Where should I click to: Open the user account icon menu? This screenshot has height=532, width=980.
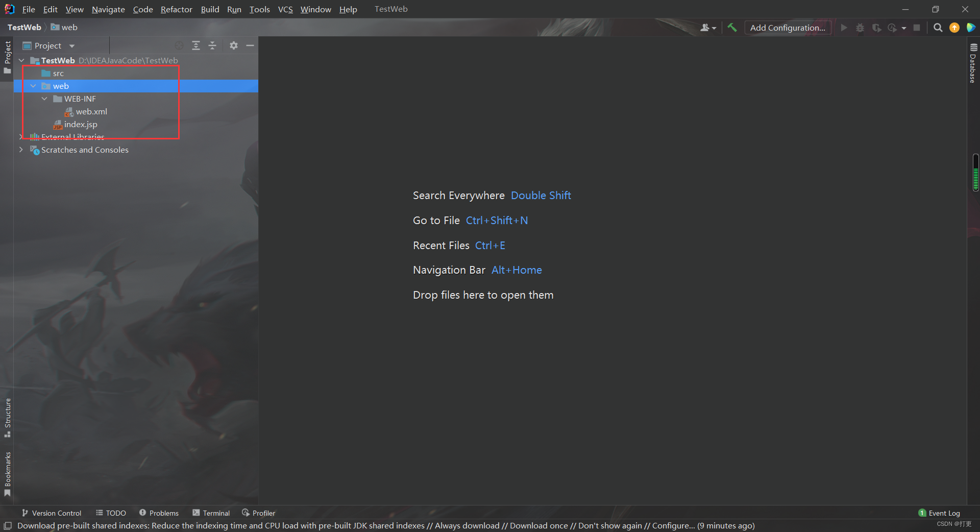point(708,28)
